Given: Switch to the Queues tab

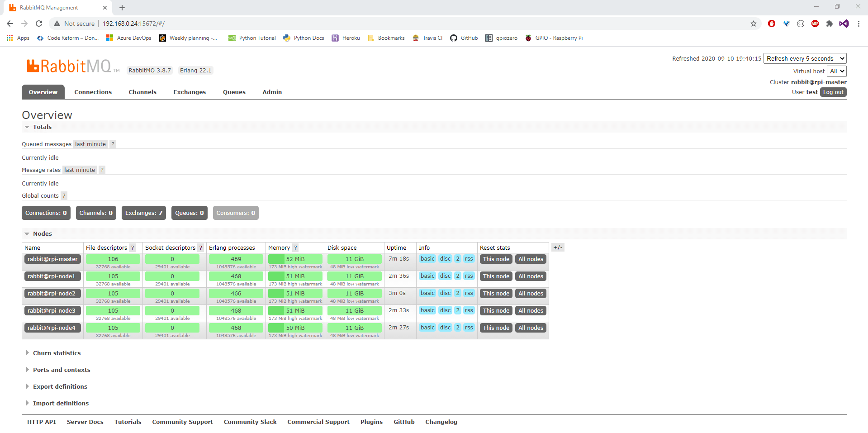Looking at the screenshot, I should click(x=234, y=92).
